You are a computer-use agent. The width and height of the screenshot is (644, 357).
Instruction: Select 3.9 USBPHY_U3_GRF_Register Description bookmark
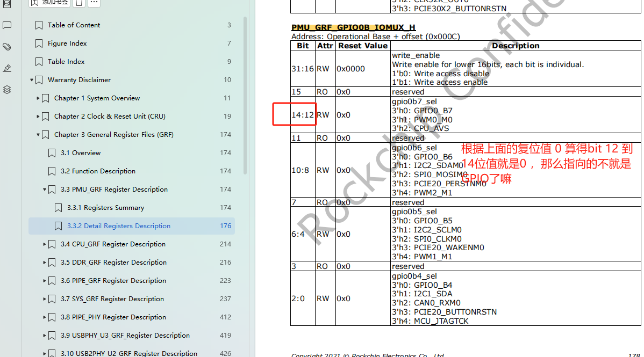click(125, 335)
